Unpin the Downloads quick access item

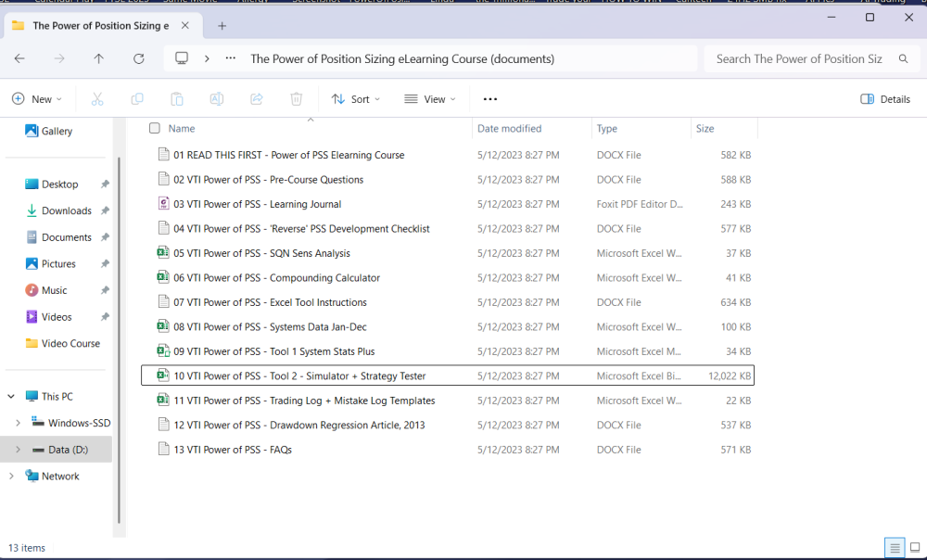(x=105, y=211)
